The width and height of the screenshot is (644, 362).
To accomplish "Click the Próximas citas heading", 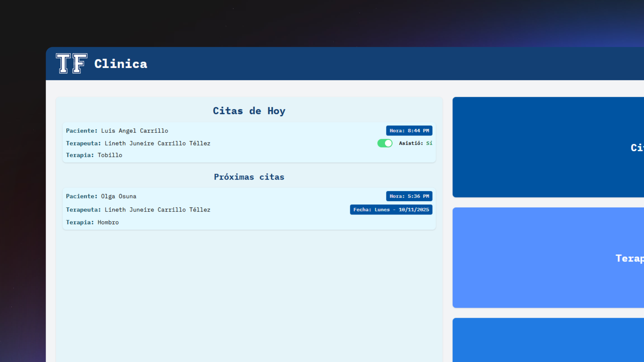I will point(249,177).
